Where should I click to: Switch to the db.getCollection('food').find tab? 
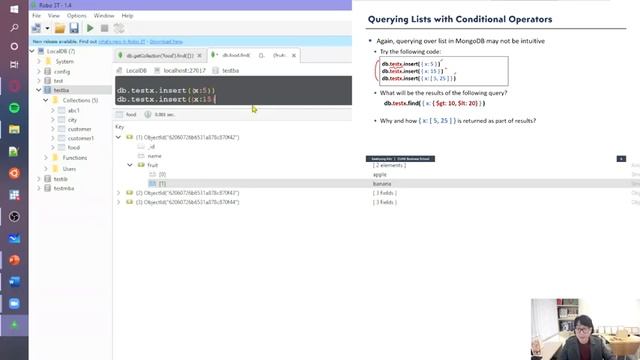click(x=160, y=56)
